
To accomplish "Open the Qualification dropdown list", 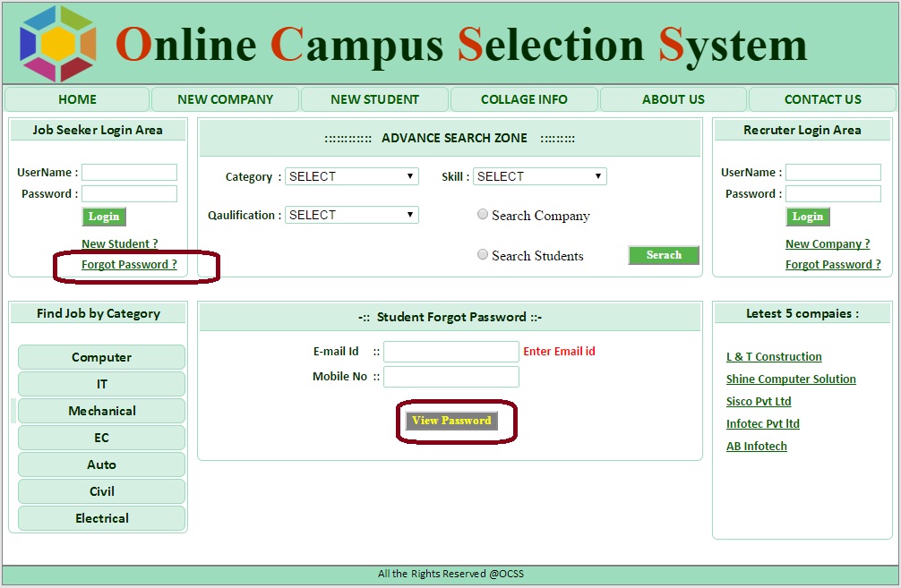I will [x=351, y=215].
